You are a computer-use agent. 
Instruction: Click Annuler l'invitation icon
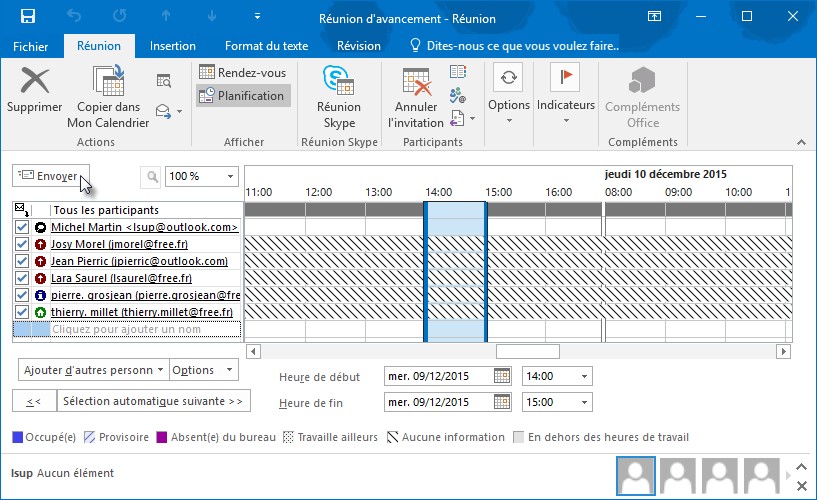pyautogui.click(x=416, y=82)
